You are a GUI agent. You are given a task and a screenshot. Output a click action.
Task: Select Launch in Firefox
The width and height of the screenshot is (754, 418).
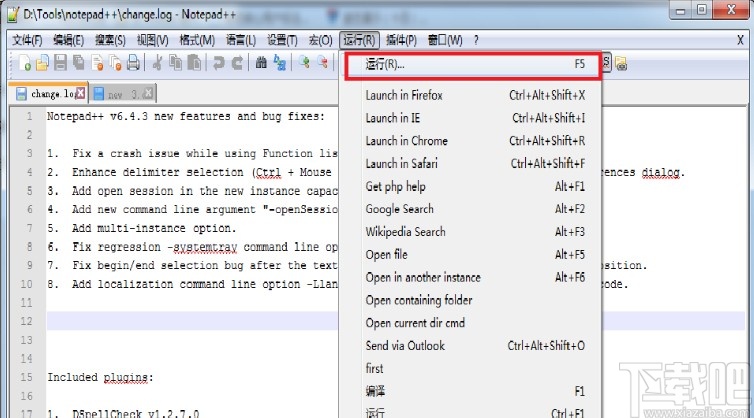click(470, 95)
